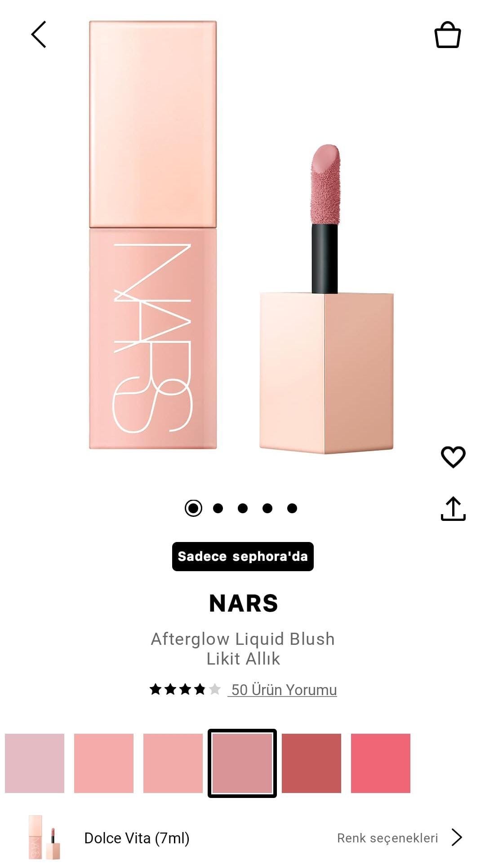Open Renk seçenekleri color options

(387, 838)
